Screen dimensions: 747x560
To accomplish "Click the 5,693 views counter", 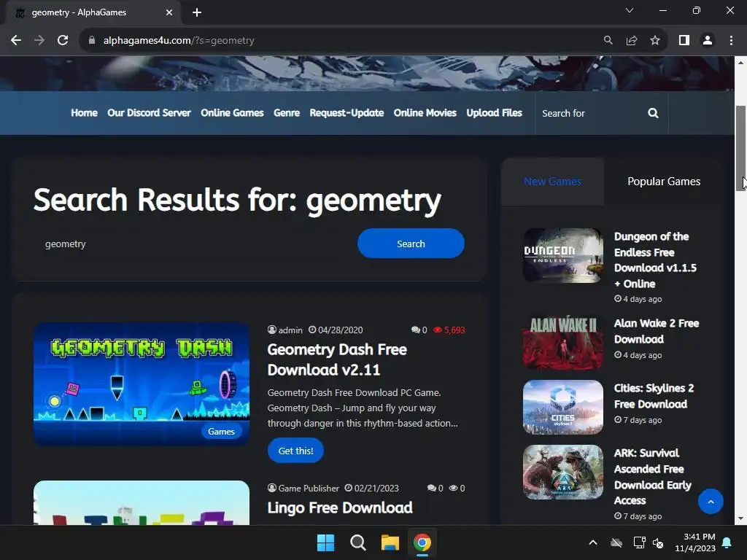I will click(449, 330).
